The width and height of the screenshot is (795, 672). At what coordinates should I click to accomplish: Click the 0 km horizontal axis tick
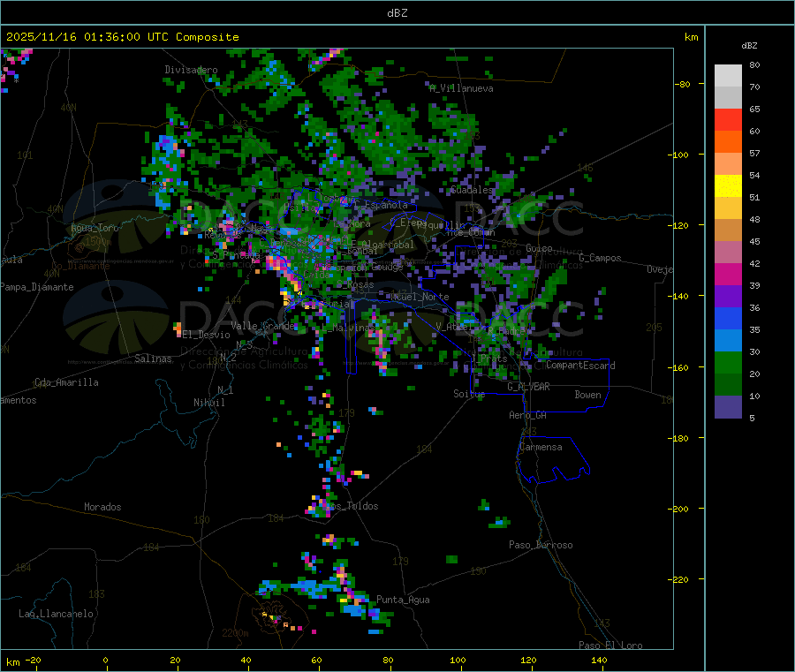point(105,660)
